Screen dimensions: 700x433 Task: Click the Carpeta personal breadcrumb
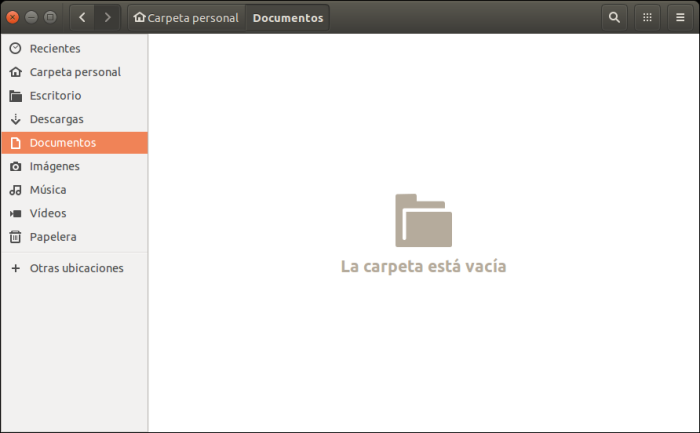tap(186, 17)
